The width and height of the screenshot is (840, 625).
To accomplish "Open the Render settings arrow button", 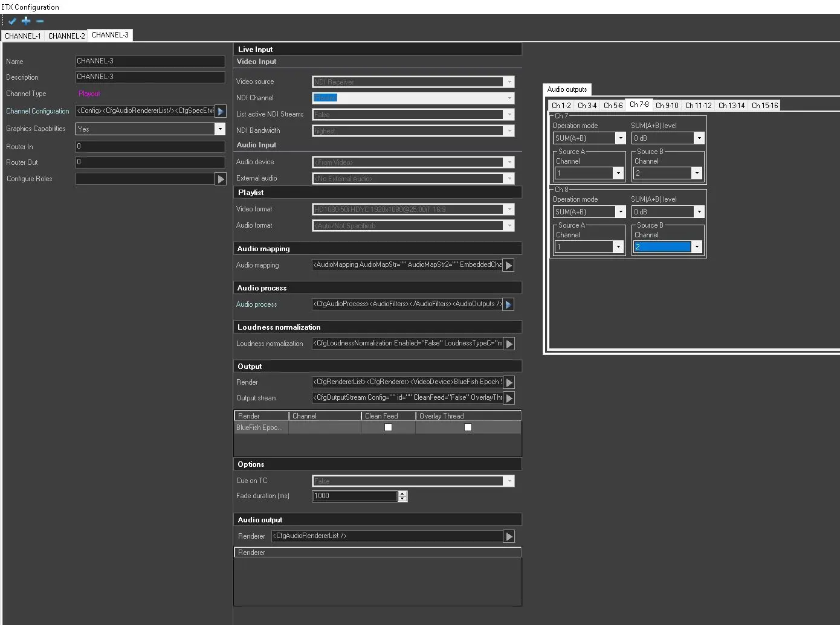I will coord(509,383).
